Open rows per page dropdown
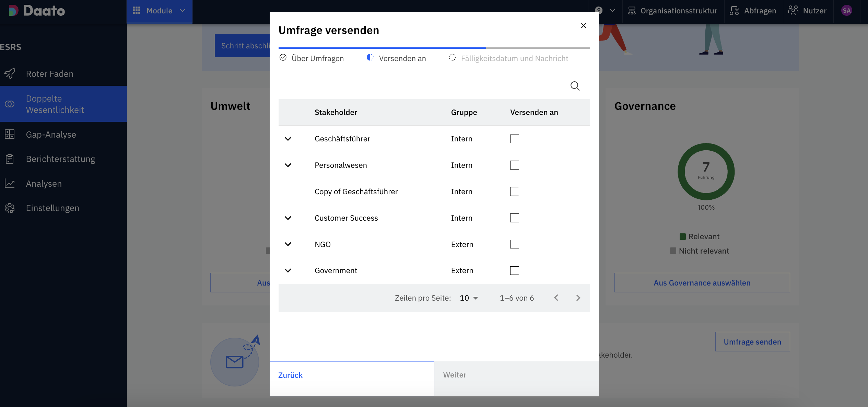 [469, 298]
